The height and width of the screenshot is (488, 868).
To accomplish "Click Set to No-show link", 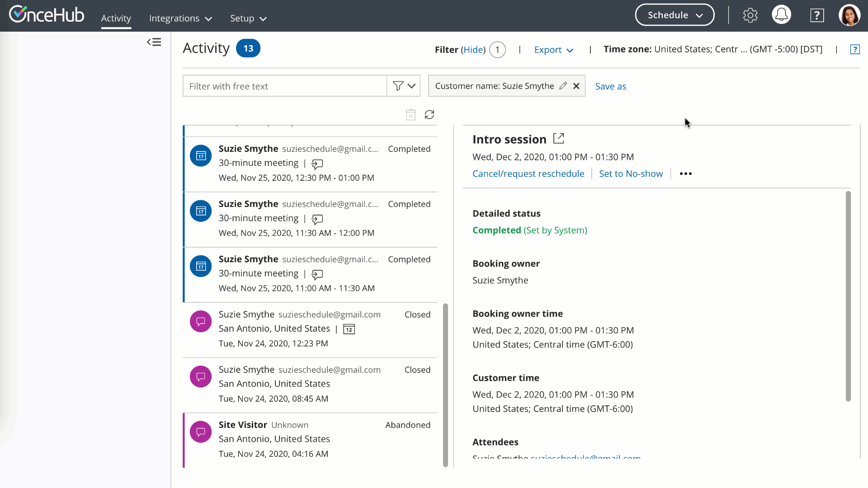I will tap(631, 174).
